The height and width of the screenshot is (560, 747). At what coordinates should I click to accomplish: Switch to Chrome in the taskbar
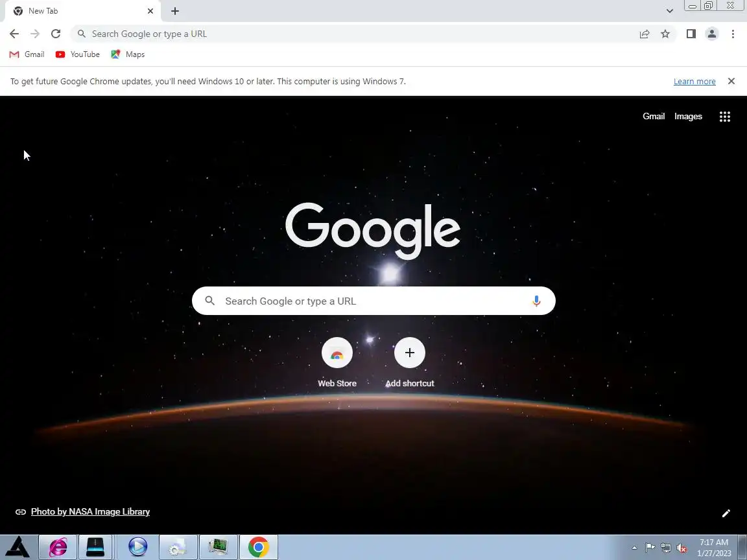(258, 546)
